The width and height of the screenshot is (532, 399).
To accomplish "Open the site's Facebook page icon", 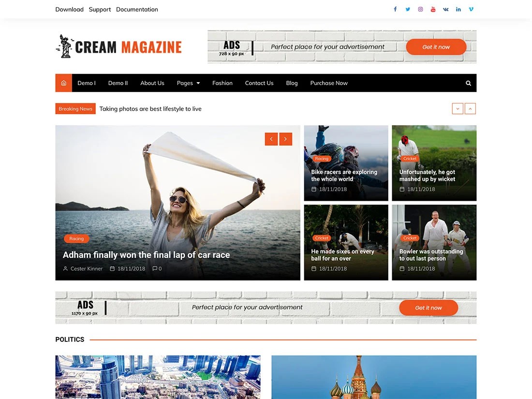I will 395,9.
